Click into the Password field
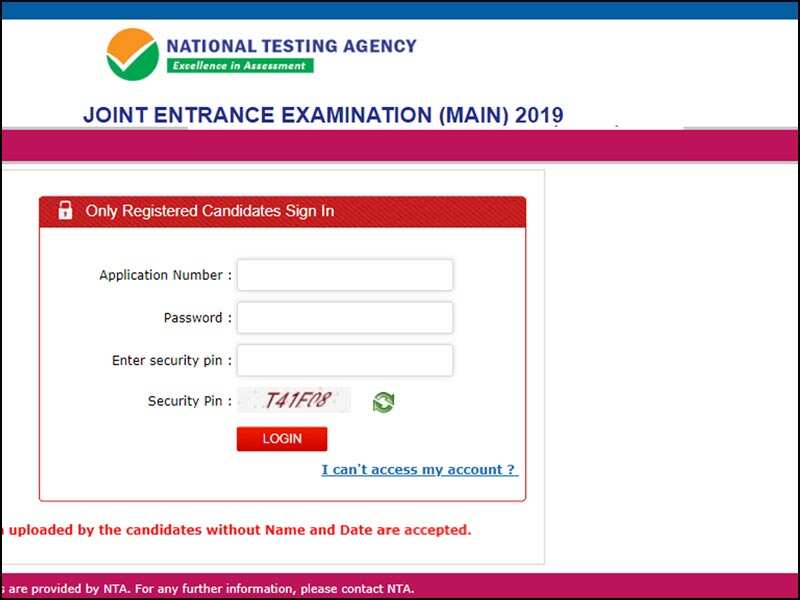800x600 pixels. (x=345, y=318)
